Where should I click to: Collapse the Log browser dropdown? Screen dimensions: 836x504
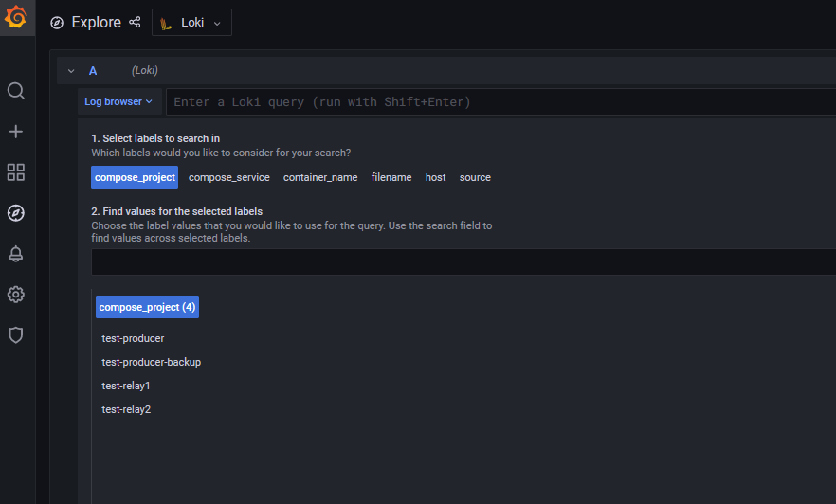coord(118,101)
